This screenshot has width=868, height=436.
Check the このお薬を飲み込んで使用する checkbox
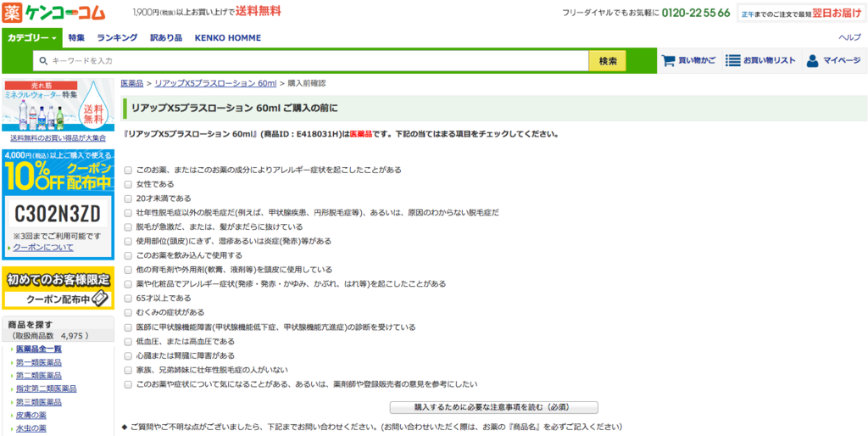pyautogui.click(x=128, y=255)
